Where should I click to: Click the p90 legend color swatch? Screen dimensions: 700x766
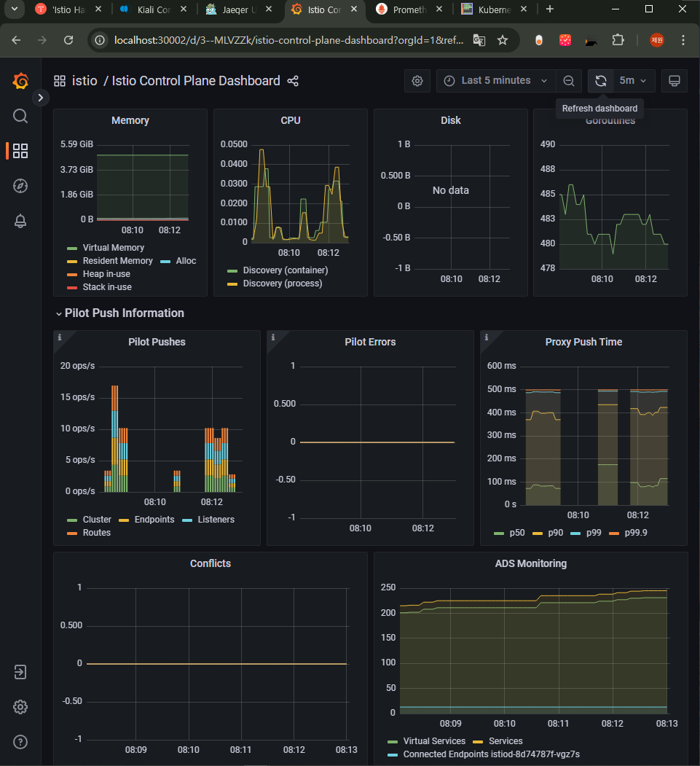pos(538,534)
